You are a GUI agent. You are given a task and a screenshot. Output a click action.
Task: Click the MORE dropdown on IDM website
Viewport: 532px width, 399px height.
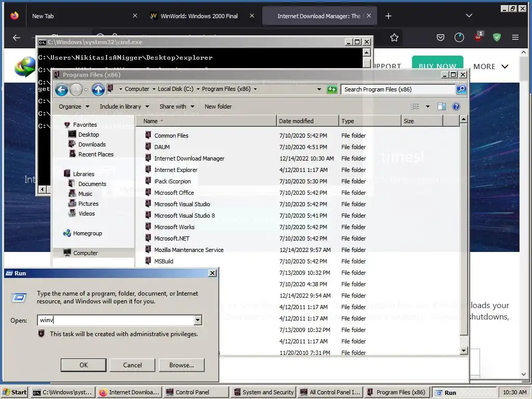pos(490,66)
